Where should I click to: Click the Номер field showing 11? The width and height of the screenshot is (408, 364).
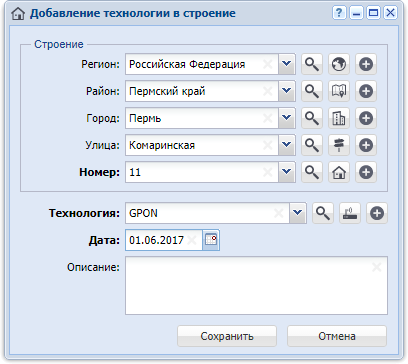pyautogui.click(x=202, y=172)
